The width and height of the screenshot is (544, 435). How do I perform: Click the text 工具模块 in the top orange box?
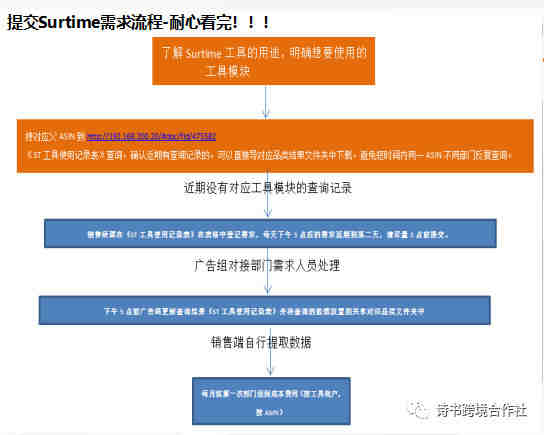pyautogui.click(x=228, y=72)
